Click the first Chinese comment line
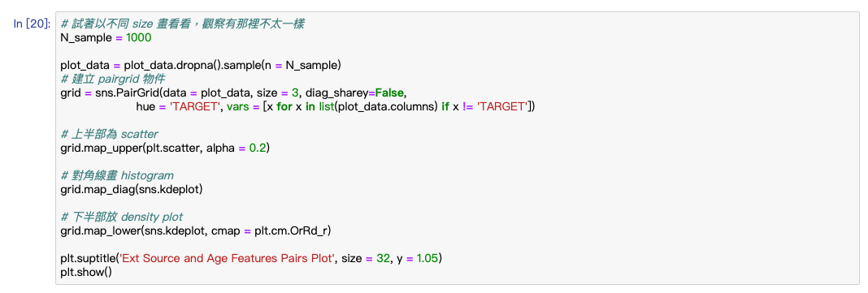Screen dimensions: 868x293 182,24
